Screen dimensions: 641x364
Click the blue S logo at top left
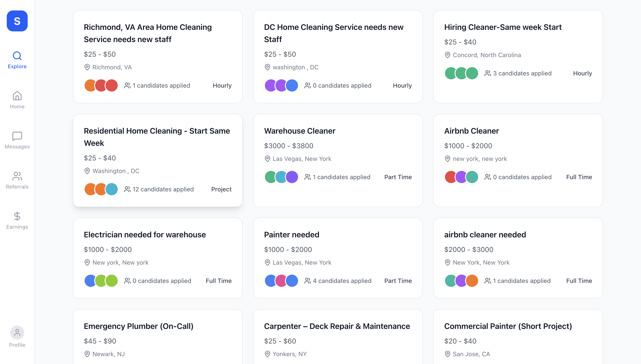click(17, 21)
